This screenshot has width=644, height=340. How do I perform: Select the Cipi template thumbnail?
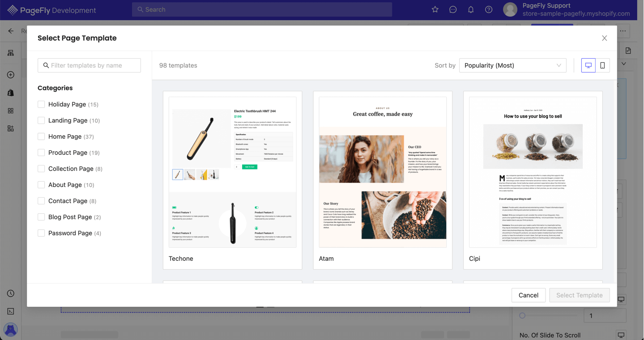533,172
